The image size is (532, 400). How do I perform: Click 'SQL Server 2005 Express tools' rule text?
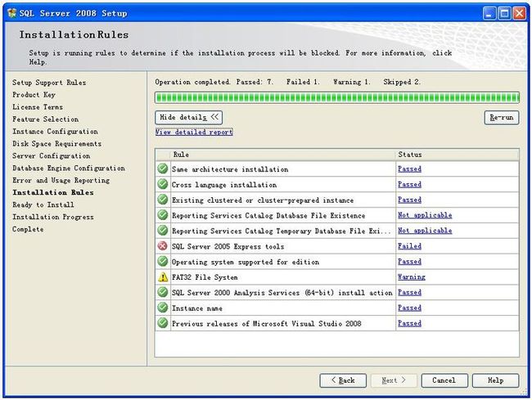tap(228, 246)
